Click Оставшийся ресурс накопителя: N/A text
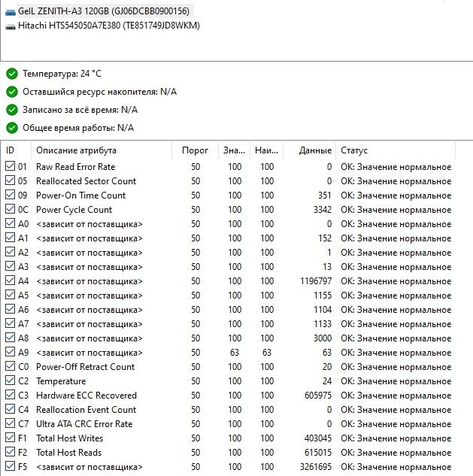This screenshot has height=476, width=473. tap(99, 92)
